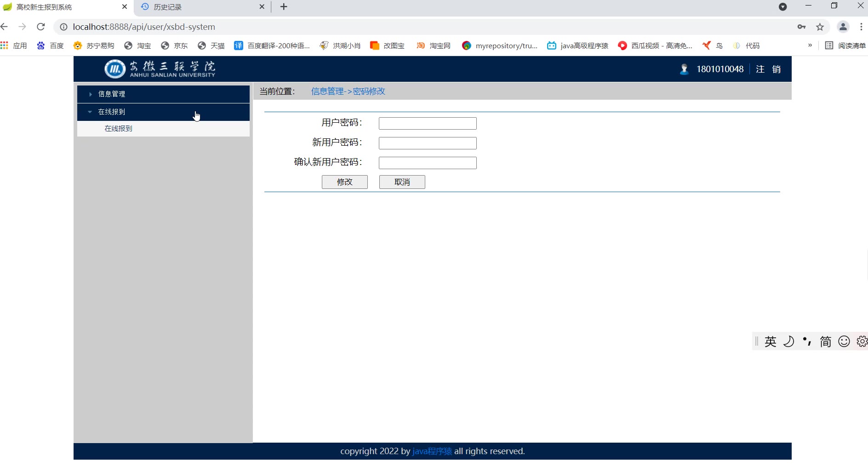Open a new browser tab

pos(284,7)
